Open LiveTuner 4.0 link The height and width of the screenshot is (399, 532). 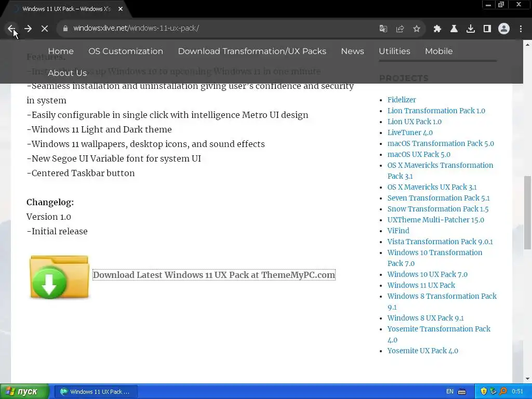[410, 132]
